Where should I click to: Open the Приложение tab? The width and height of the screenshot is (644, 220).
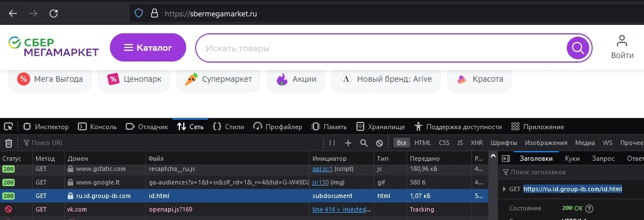click(537, 127)
